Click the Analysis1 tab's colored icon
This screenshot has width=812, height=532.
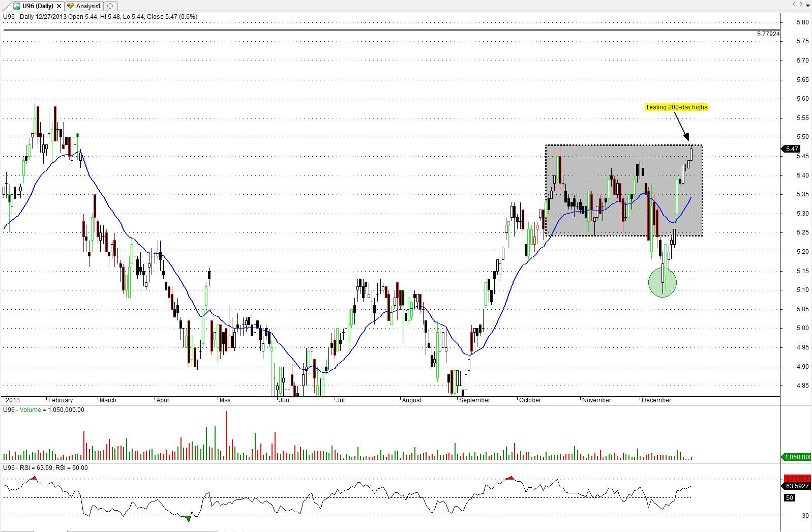[71, 6]
